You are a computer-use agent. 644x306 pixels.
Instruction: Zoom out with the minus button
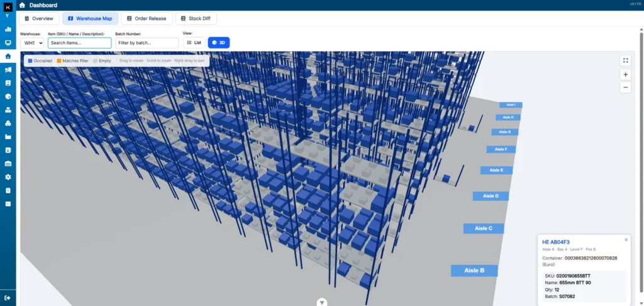(x=625, y=87)
